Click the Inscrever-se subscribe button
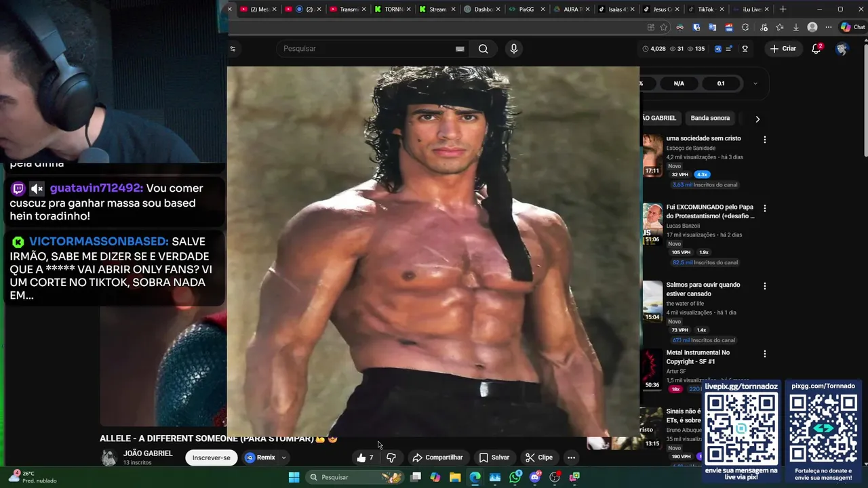This screenshot has height=488, width=868. point(211,457)
